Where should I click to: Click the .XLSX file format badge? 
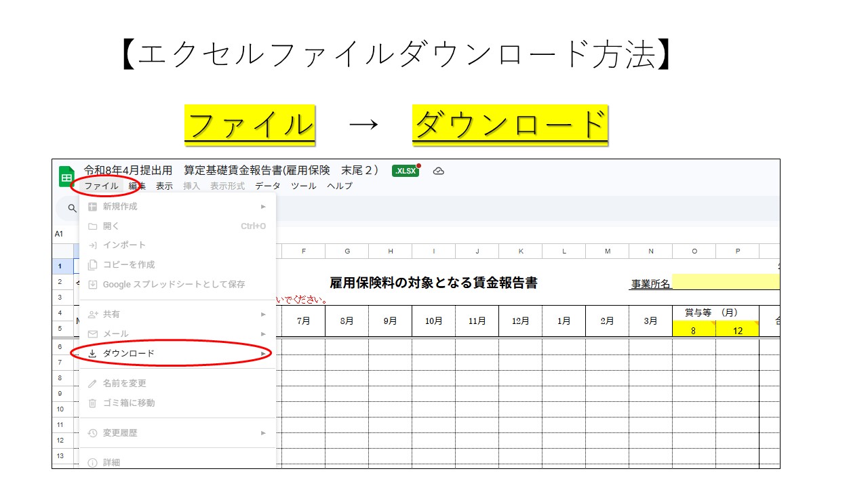coord(406,171)
